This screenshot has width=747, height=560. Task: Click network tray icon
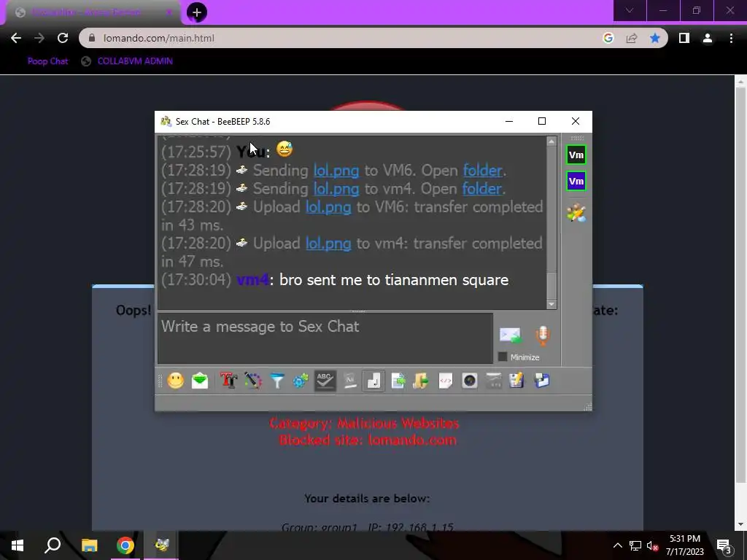pos(635,545)
